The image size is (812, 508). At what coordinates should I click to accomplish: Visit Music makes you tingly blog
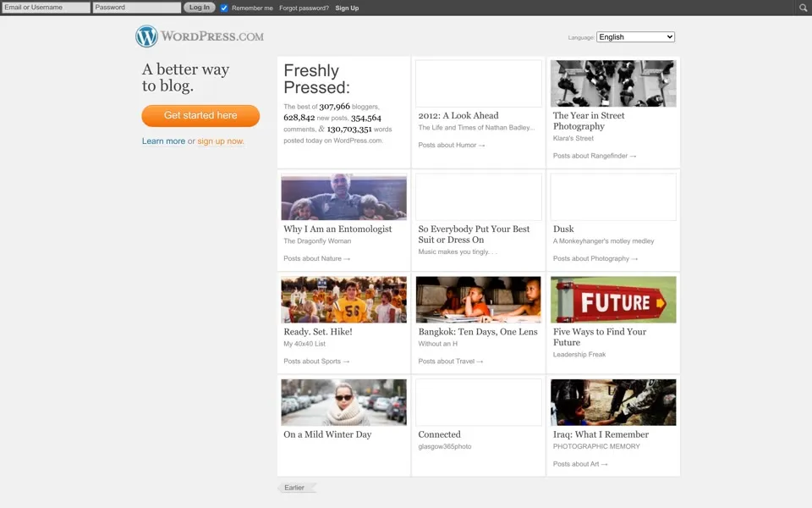point(458,252)
